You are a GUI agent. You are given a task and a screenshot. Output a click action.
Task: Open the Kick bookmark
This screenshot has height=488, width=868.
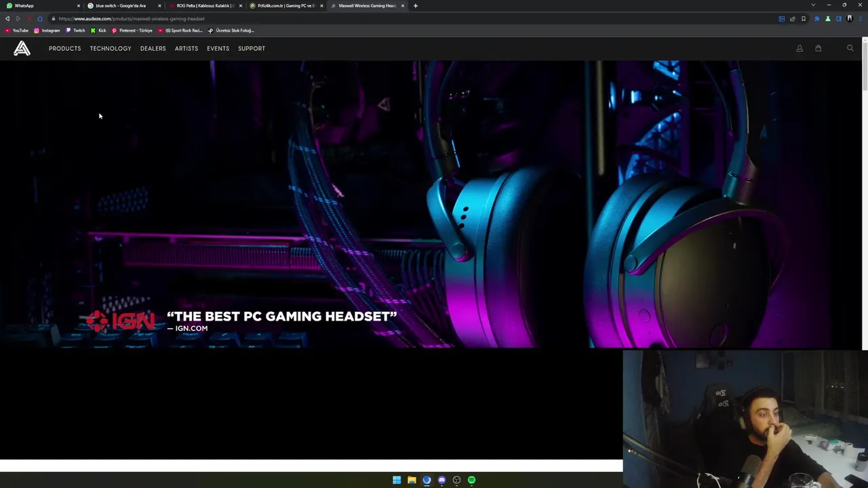click(x=98, y=30)
